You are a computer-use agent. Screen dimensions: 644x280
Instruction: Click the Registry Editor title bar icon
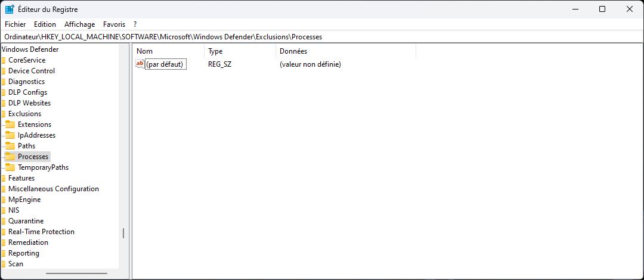click(x=10, y=9)
